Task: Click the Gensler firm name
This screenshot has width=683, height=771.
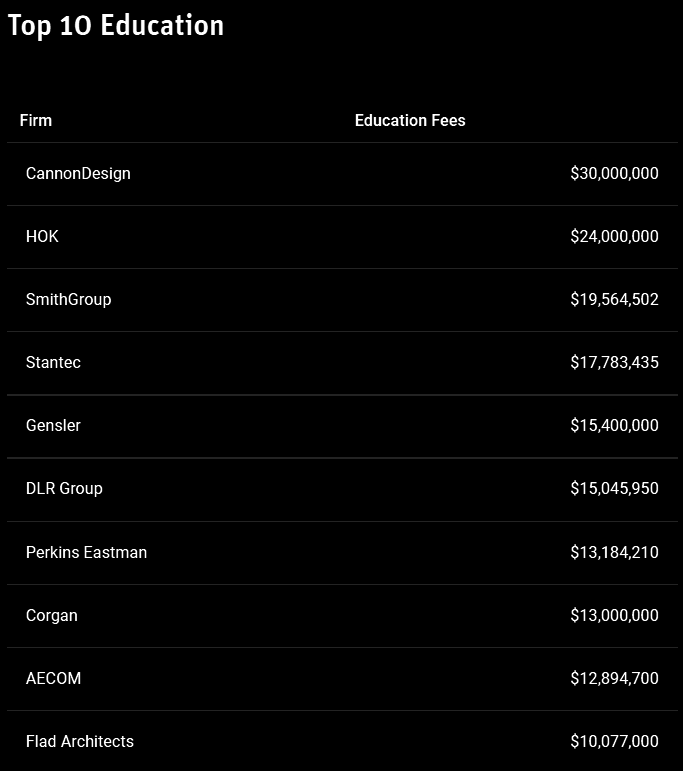Action: 53,425
